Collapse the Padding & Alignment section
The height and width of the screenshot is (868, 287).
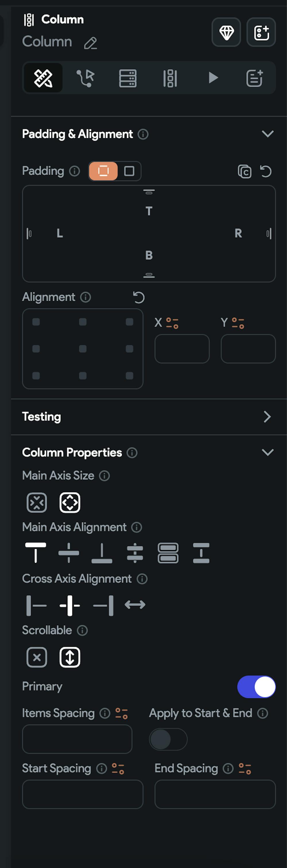coord(267,134)
